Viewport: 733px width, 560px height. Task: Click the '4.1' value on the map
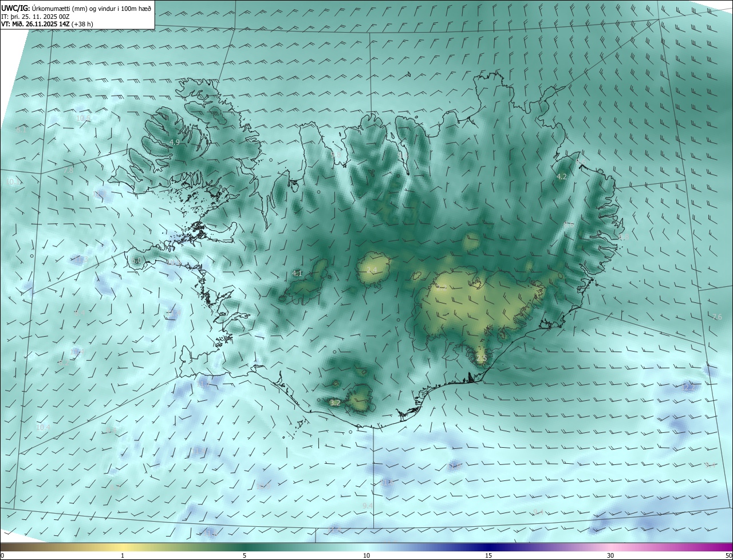pos(297,274)
